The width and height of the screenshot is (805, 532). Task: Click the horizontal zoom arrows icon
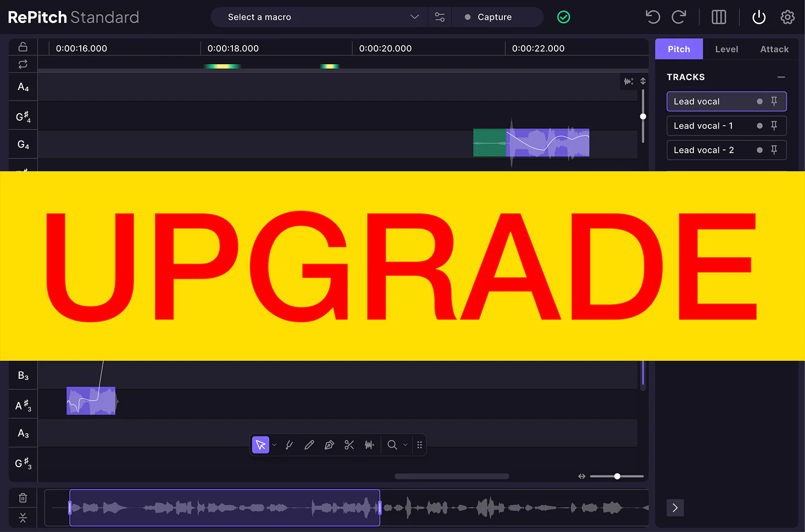pyautogui.click(x=582, y=476)
